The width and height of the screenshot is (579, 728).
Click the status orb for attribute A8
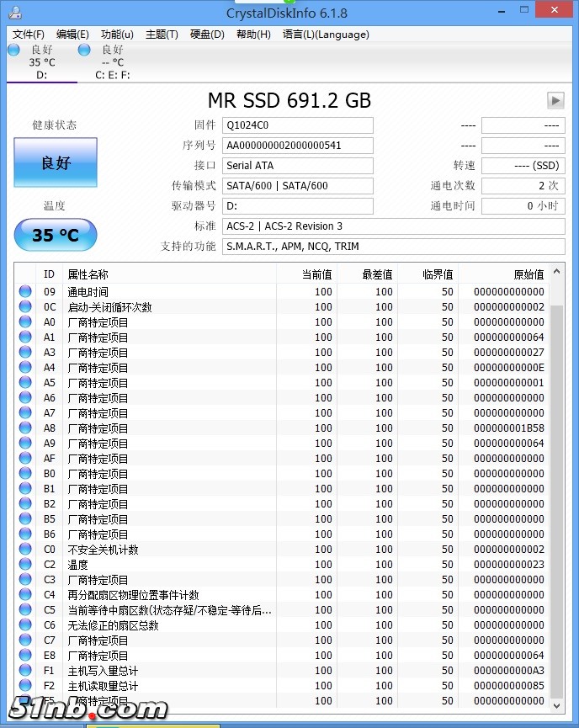coord(26,428)
